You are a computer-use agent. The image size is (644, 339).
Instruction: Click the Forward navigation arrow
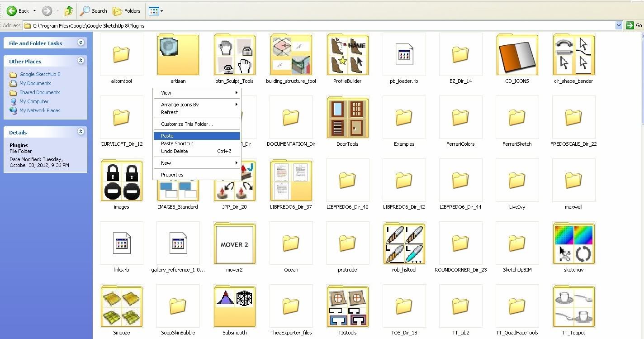pos(47,11)
